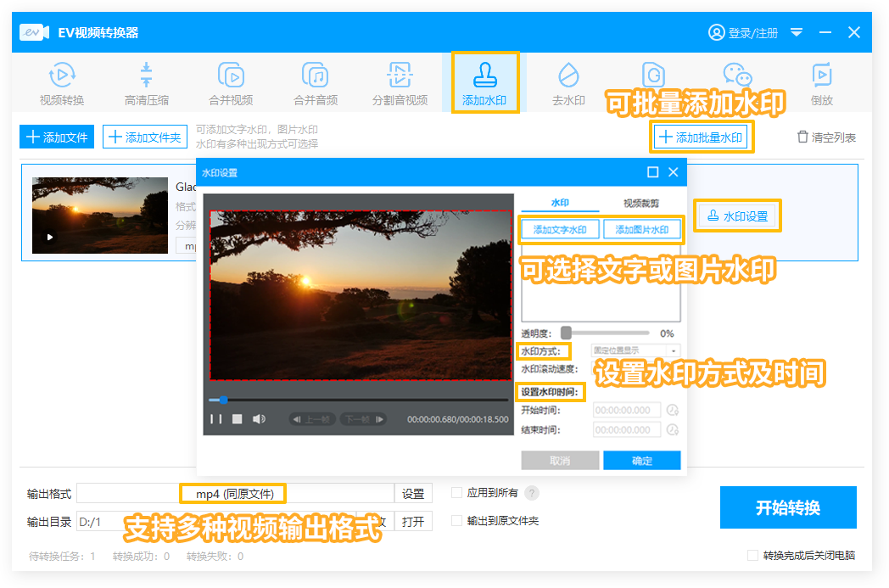Select the 高清压缩 compression tool

tap(146, 83)
